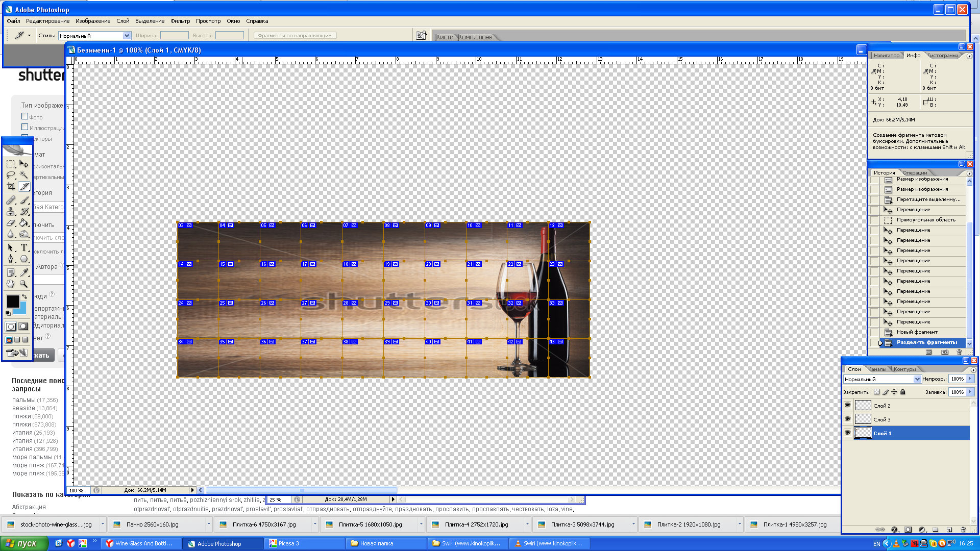Image resolution: width=980 pixels, height=551 pixels.
Task: Toggle lock all icon in Закрепить row
Action: pyautogui.click(x=903, y=392)
